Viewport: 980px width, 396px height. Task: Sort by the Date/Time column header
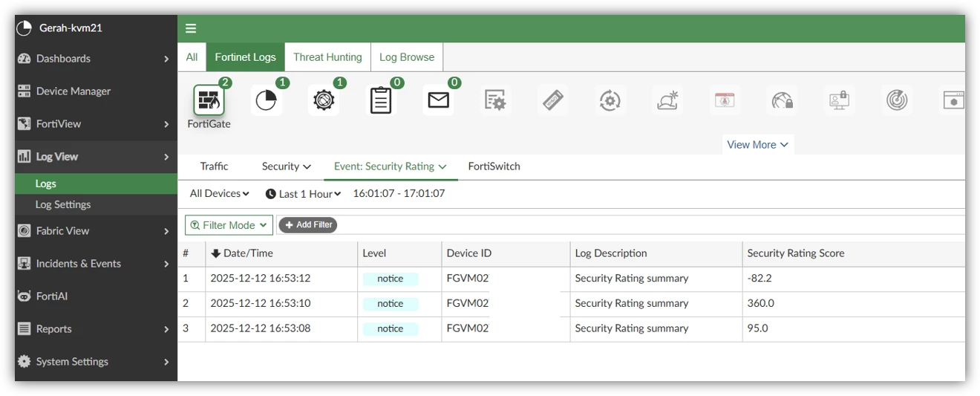(281, 253)
